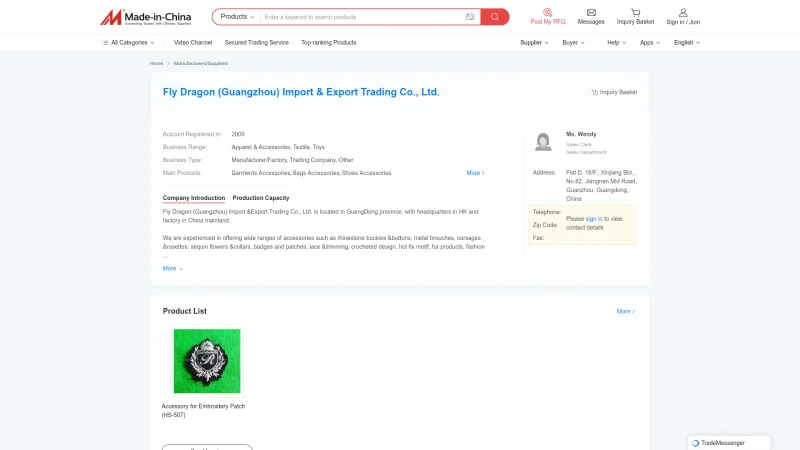This screenshot has height=450, width=800.
Task: Open Accessory for Embroidery Patch product title
Action: [x=203, y=411]
